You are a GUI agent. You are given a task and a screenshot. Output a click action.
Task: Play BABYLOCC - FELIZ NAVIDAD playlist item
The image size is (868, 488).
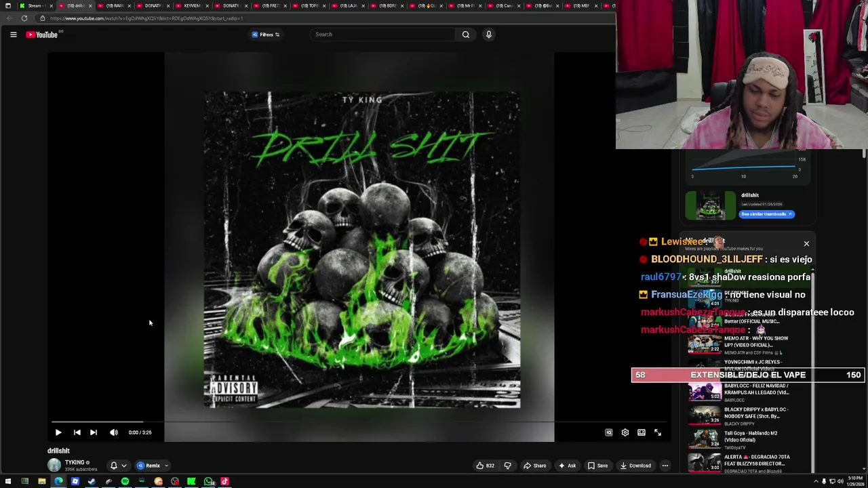745,392
